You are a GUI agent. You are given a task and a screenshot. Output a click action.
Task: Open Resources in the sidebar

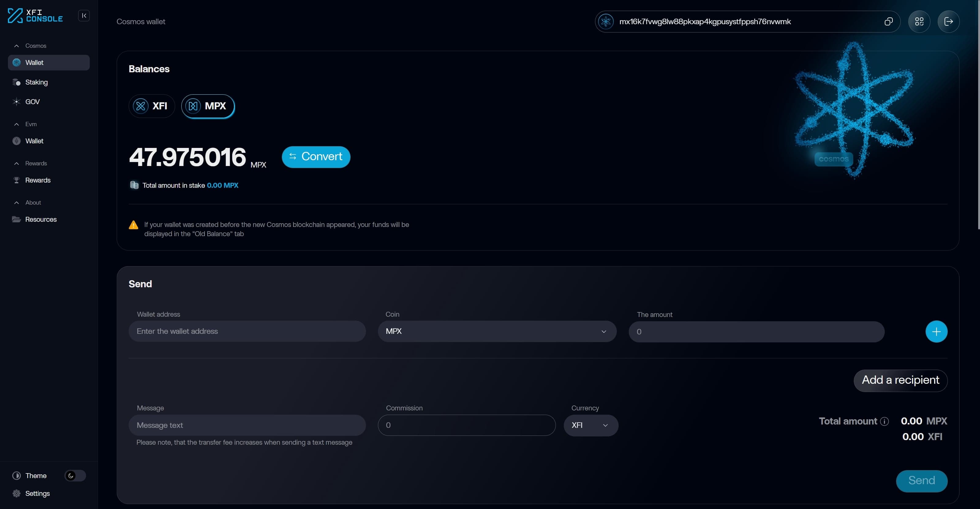click(x=49, y=220)
